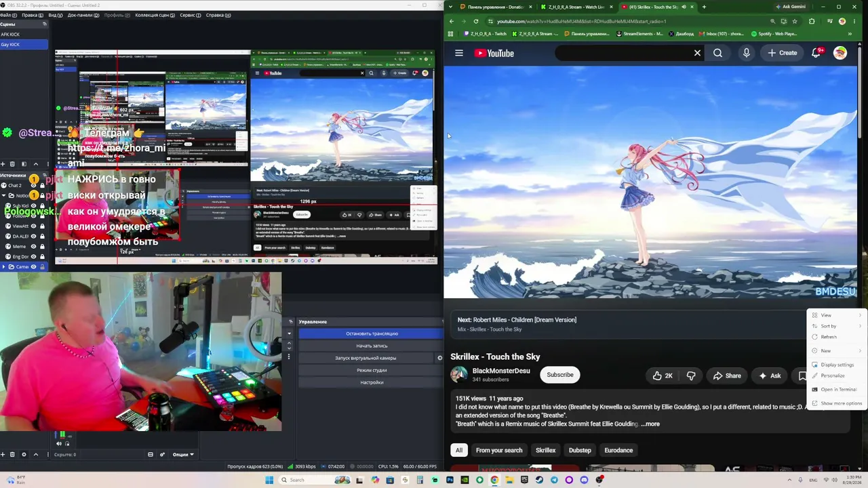Expand the Camer source group arrow
Viewport: 868px width, 488px height.
pyautogui.click(x=3, y=267)
